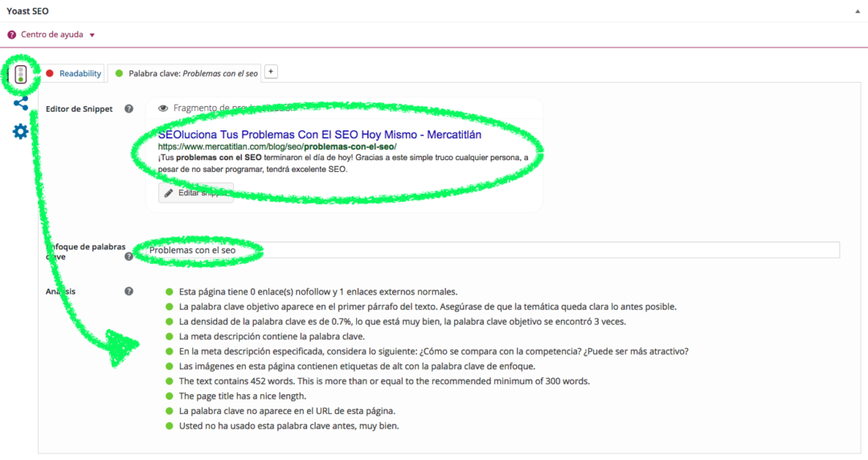Click 'Usted no ha usado esta palabra clave' line

pos(289,426)
